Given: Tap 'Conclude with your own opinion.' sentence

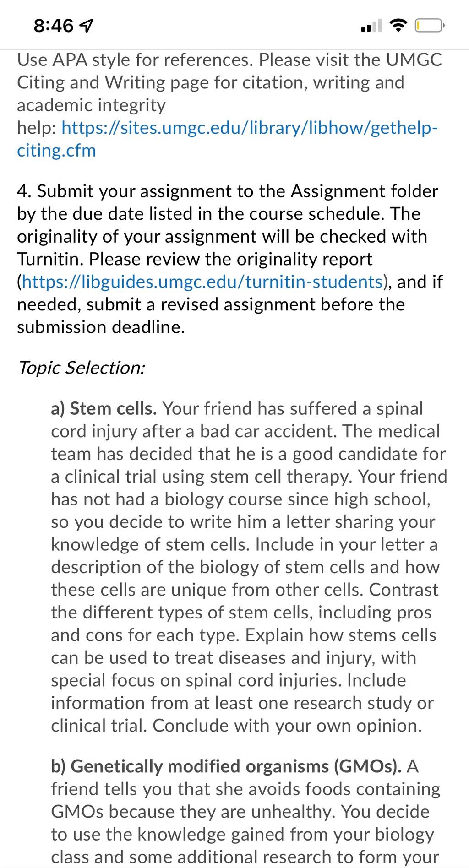Looking at the screenshot, I should point(287,726).
